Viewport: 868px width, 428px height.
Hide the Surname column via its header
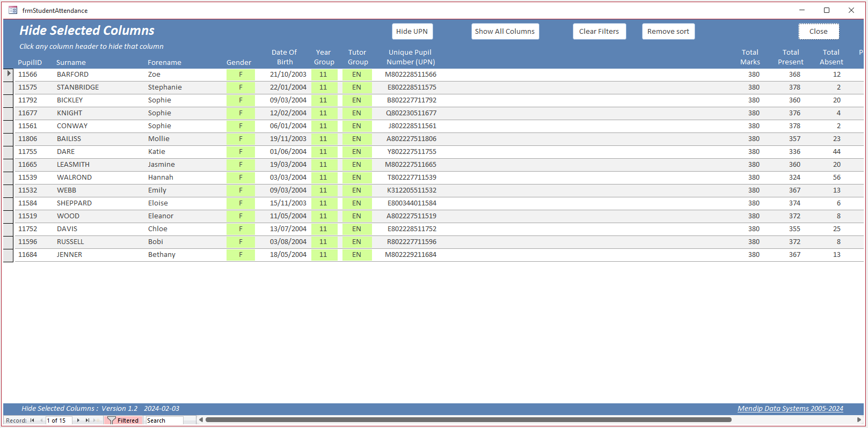(71, 63)
